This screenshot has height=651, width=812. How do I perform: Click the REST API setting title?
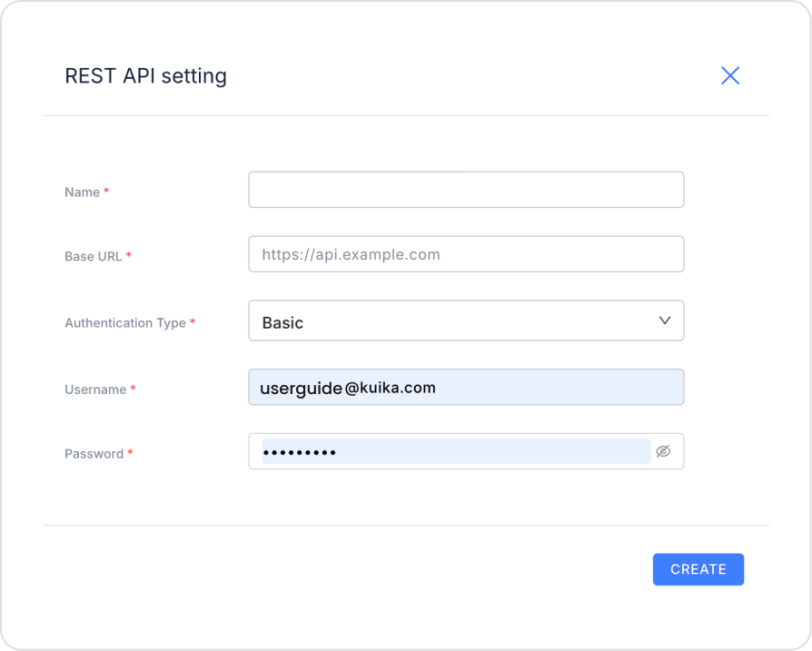click(x=145, y=75)
